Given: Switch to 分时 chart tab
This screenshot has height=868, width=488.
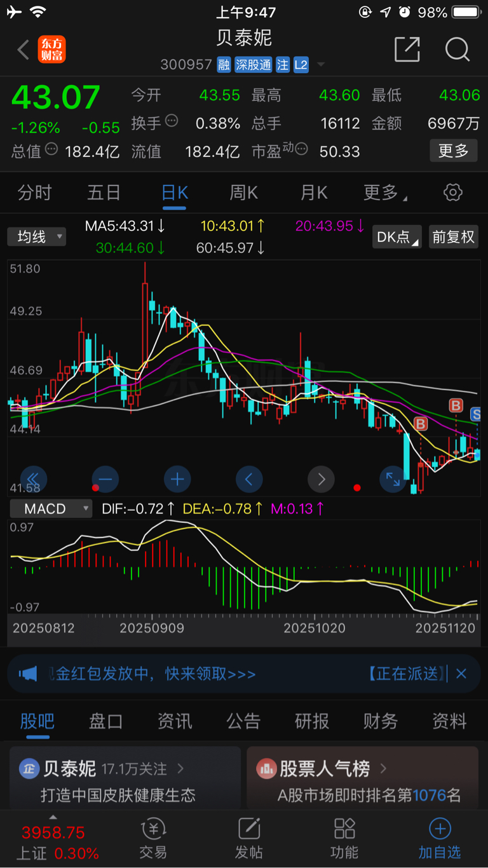Looking at the screenshot, I should 34,193.
